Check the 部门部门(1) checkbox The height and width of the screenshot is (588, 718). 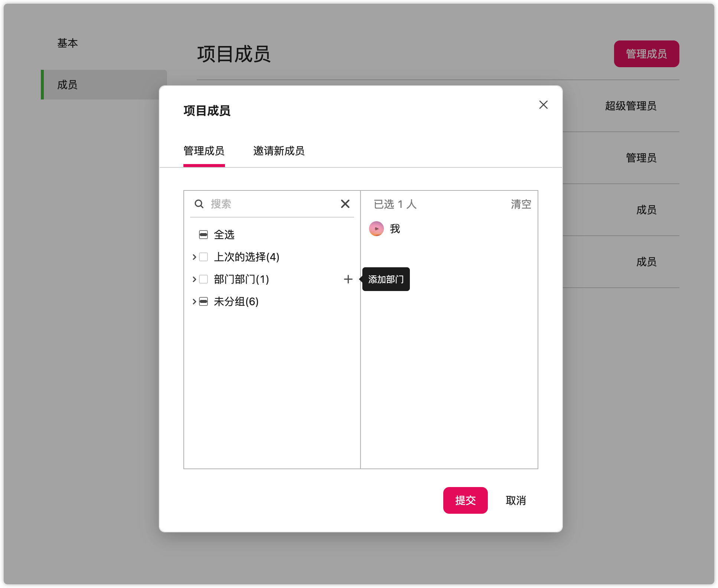point(203,279)
